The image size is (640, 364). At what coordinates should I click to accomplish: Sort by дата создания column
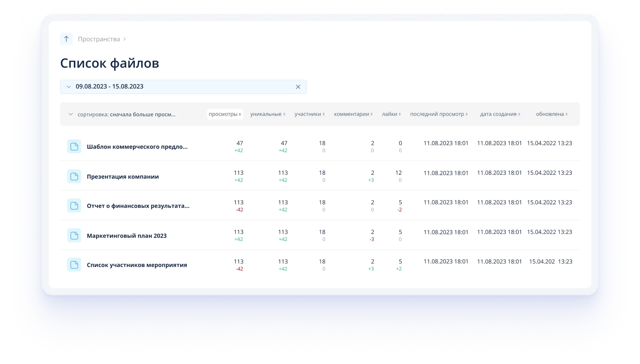coord(500,114)
